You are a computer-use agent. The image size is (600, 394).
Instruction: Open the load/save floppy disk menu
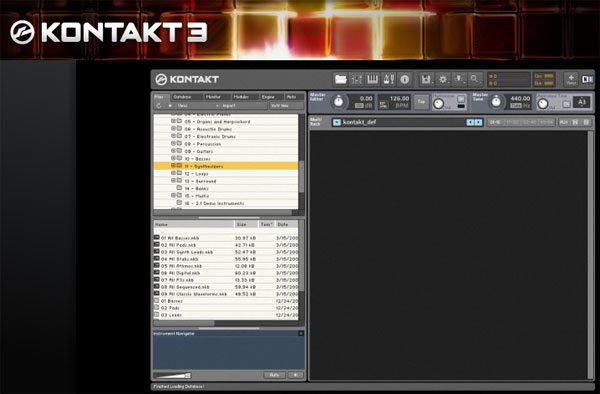point(426,80)
